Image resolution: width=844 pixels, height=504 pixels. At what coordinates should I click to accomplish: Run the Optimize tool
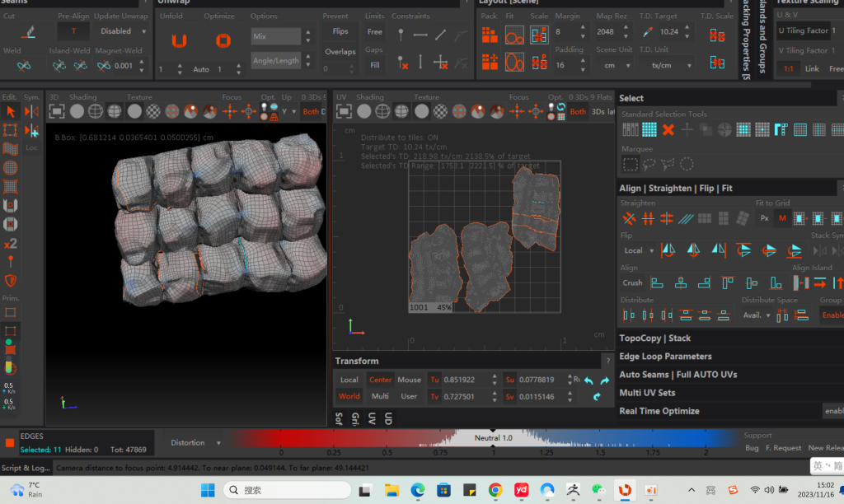click(x=223, y=41)
